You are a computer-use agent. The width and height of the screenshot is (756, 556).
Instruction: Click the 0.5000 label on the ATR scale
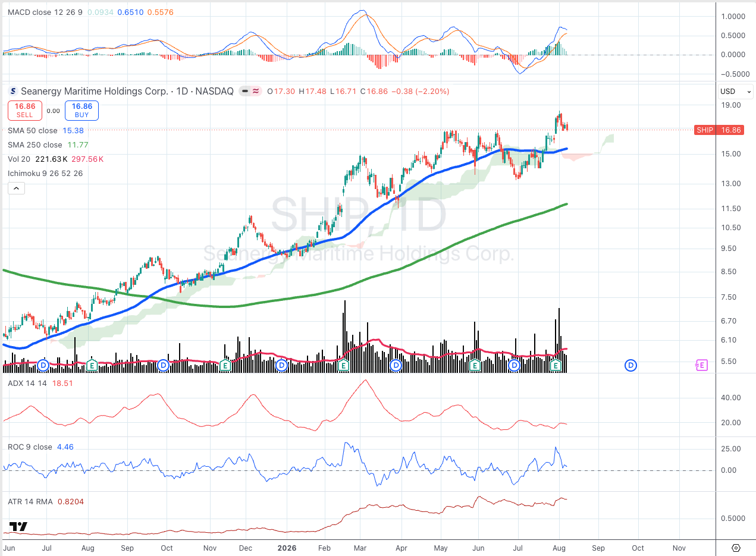(732, 519)
